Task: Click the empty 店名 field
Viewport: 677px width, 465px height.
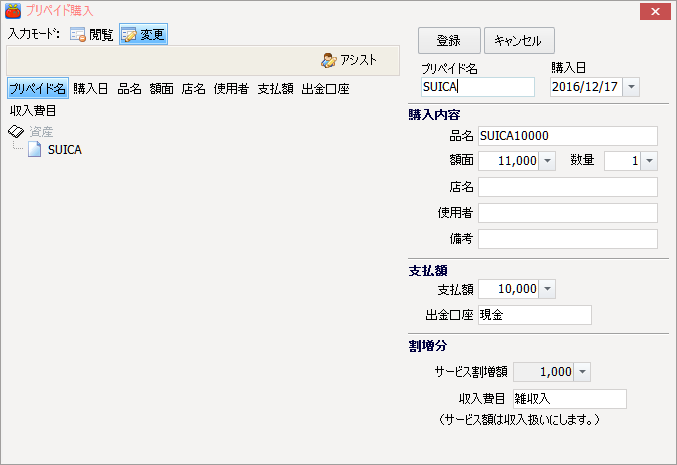Action: pyautogui.click(x=568, y=187)
